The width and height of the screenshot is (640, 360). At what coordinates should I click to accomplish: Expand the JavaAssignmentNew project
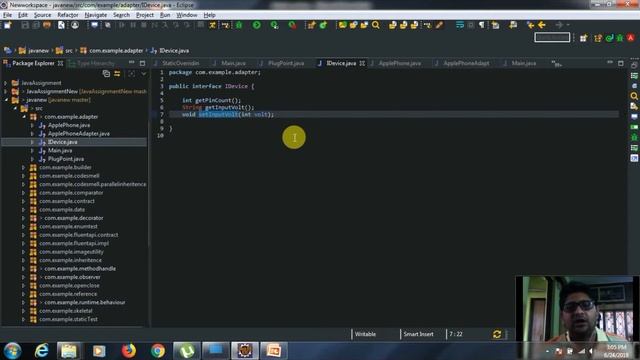5,91
